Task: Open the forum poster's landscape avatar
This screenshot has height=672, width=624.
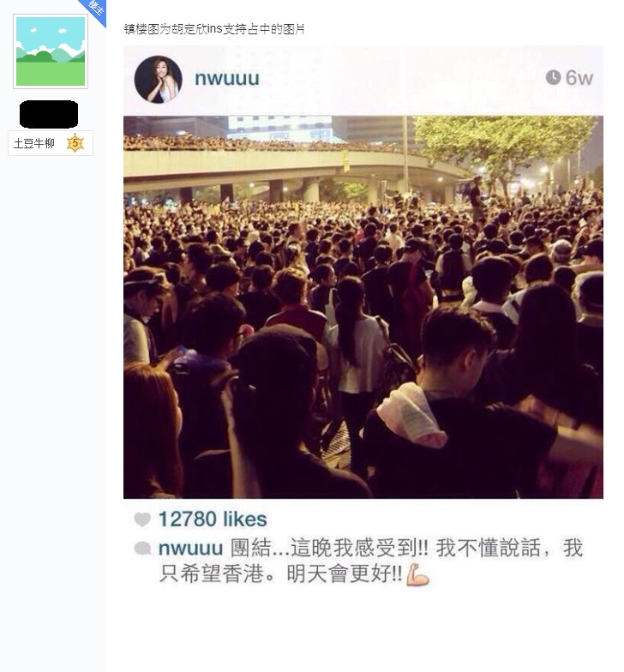Action: (x=51, y=51)
